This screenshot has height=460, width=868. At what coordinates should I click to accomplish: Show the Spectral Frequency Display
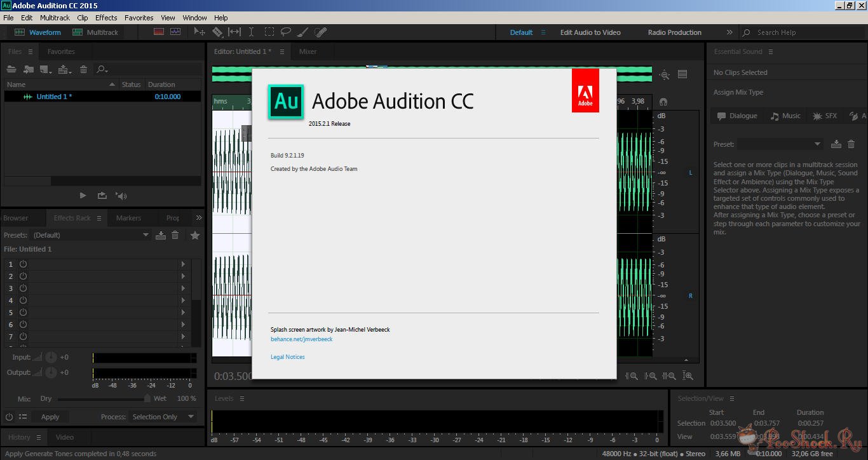(x=159, y=32)
